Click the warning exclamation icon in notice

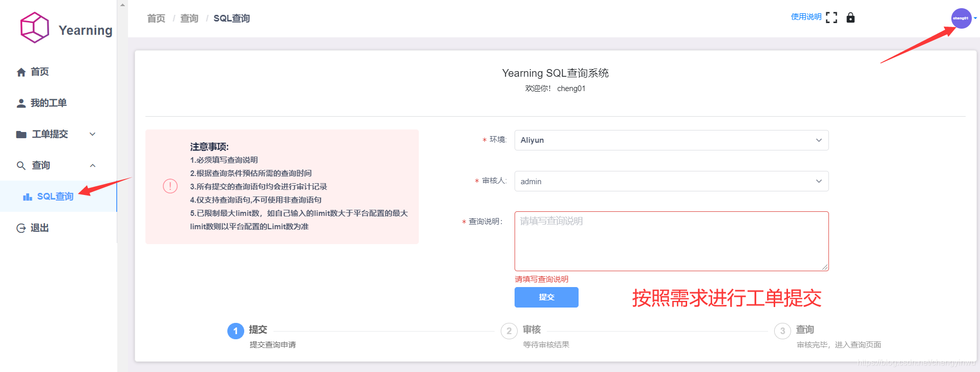point(170,186)
